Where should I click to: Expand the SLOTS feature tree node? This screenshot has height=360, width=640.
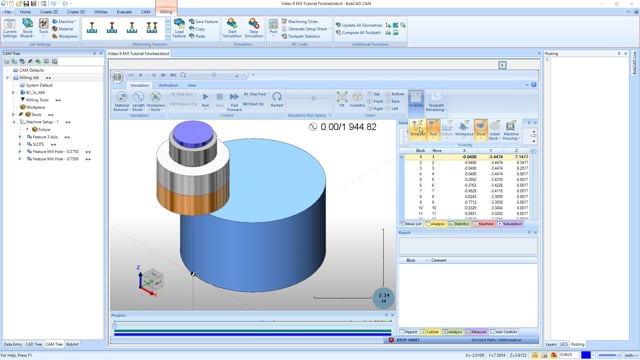tap(20, 144)
